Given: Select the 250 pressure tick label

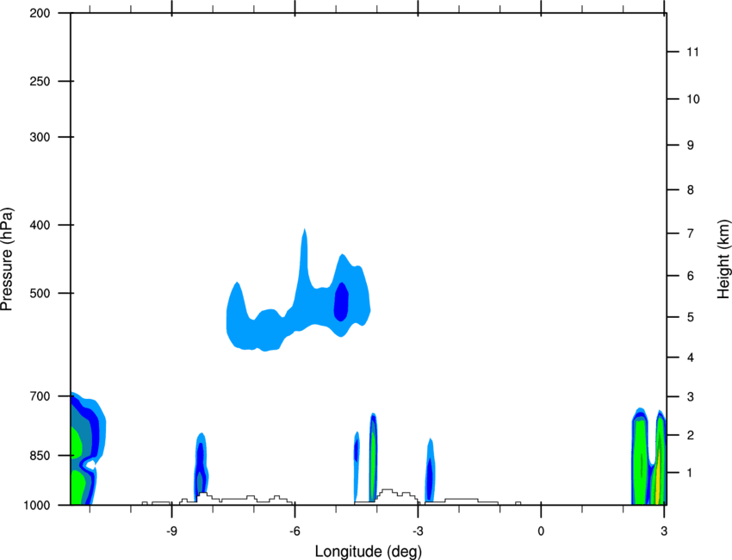Looking at the screenshot, I should (x=40, y=81).
